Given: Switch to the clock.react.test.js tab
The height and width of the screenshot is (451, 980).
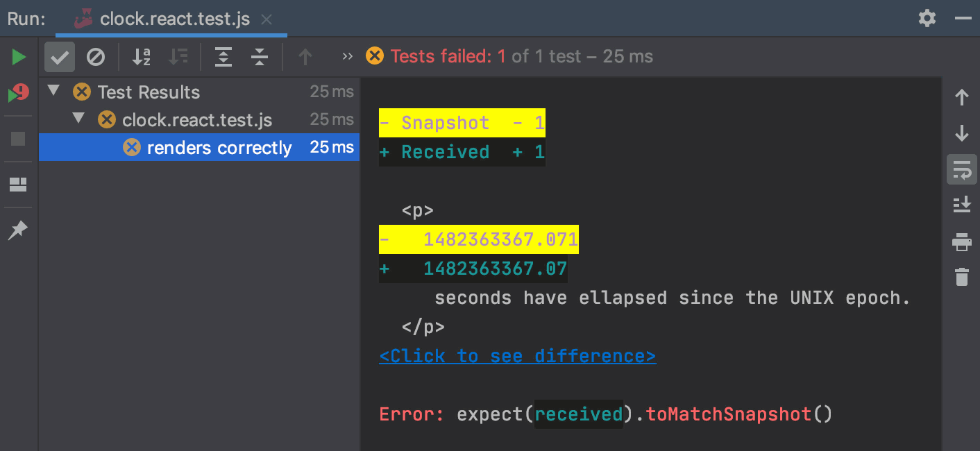Looking at the screenshot, I should click(x=171, y=19).
